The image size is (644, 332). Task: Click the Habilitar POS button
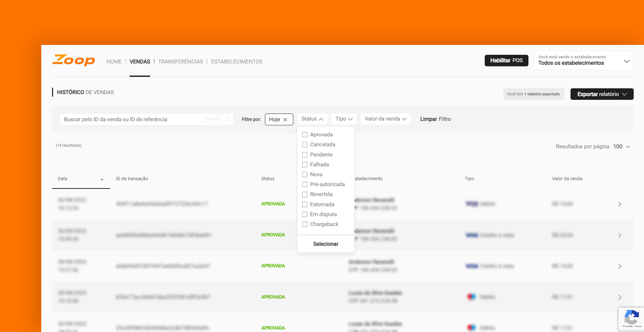(x=506, y=60)
